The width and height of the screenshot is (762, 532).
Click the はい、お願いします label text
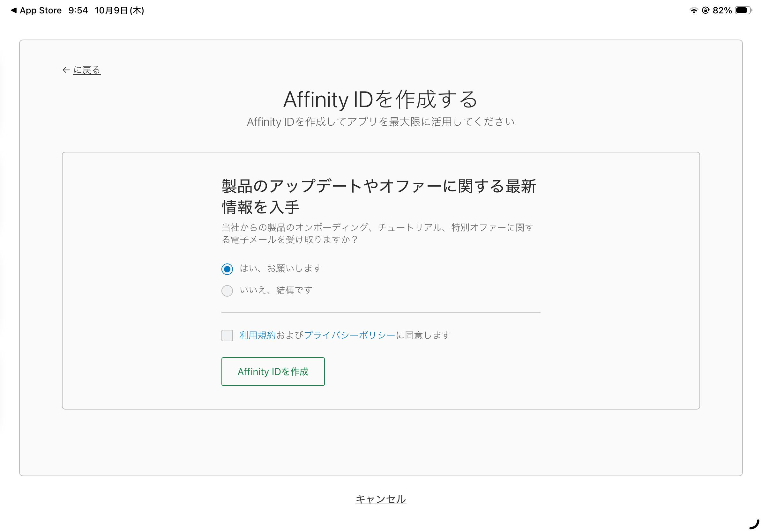[280, 268]
